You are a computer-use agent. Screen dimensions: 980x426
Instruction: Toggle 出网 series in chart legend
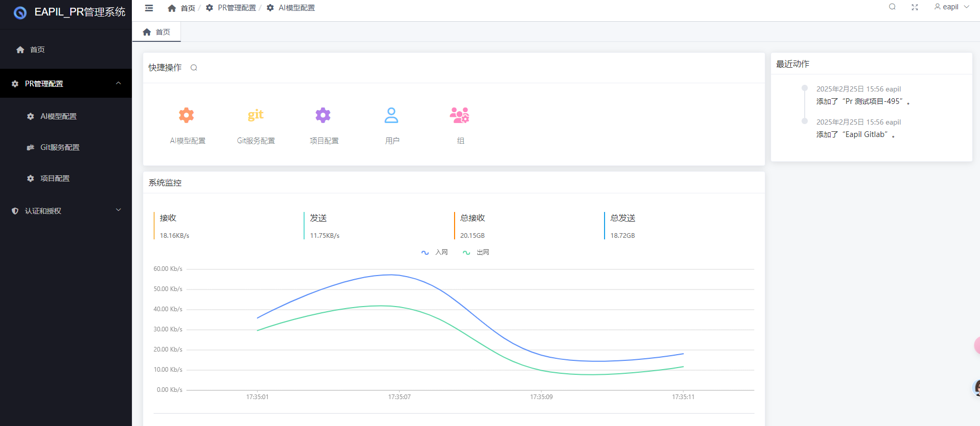476,252
